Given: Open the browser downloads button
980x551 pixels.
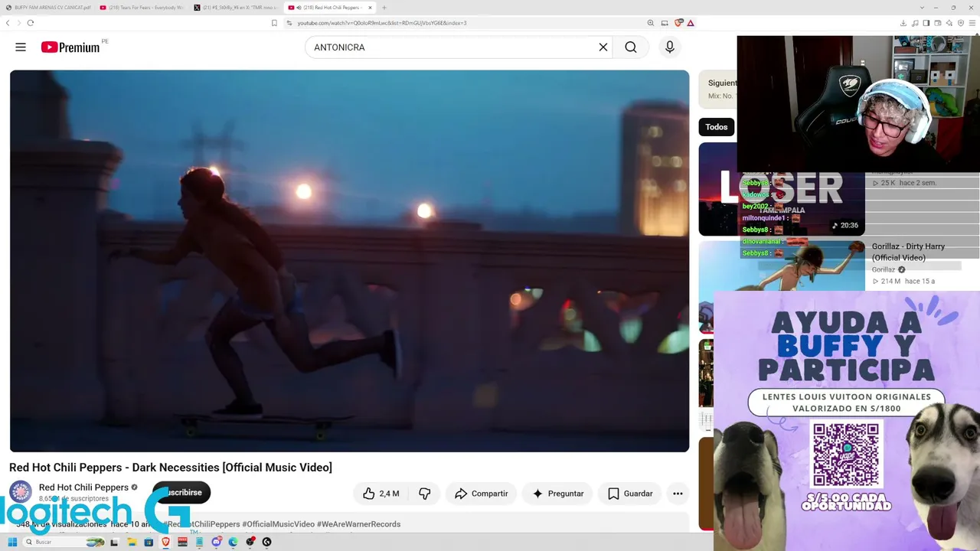Looking at the screenshot, I should coord(903,23).
